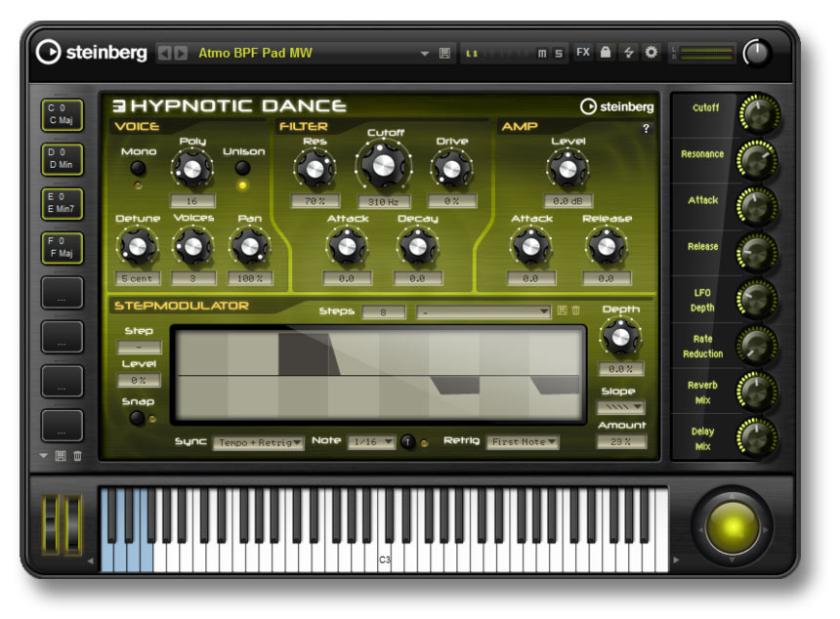Open options with the gear icon
The width and height of the screenshot is (840, 619).
pyautogui.click(x=651, y=52)
